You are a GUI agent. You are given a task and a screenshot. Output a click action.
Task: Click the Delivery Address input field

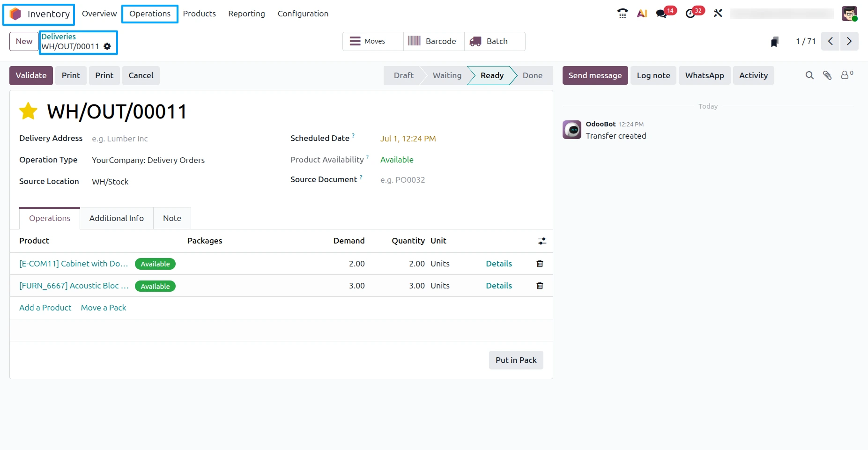pos(183,139)
